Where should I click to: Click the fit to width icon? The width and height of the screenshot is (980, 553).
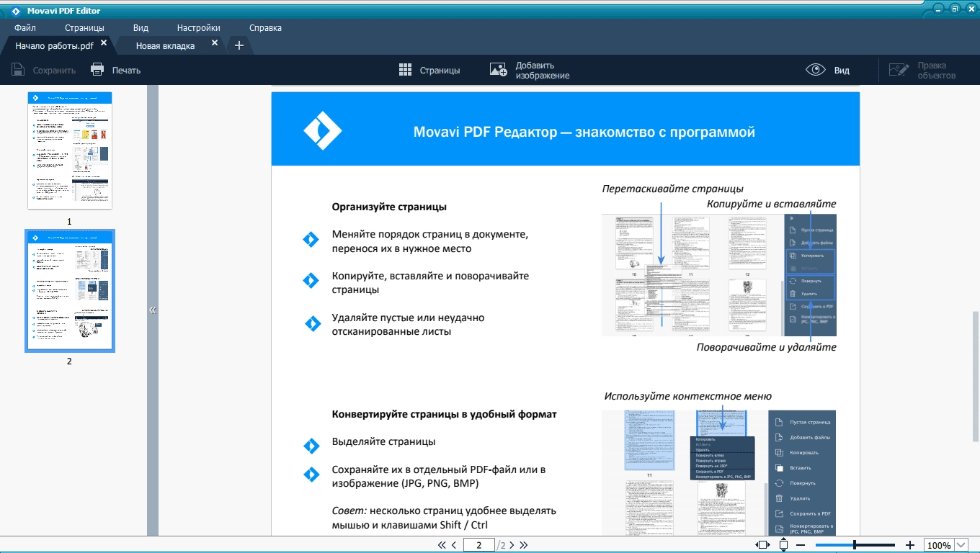point(762,545)
